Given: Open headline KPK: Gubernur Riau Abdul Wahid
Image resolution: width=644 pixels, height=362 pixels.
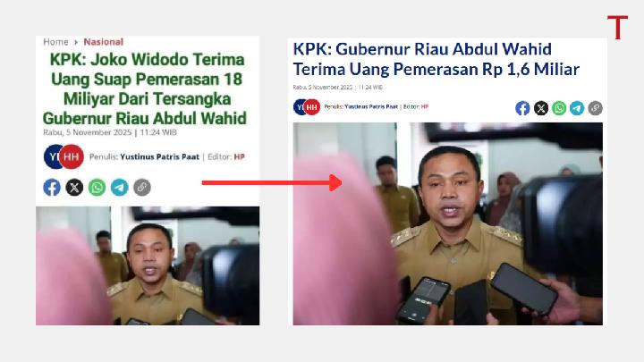Looking at the screenshot, I should point(436,59).
